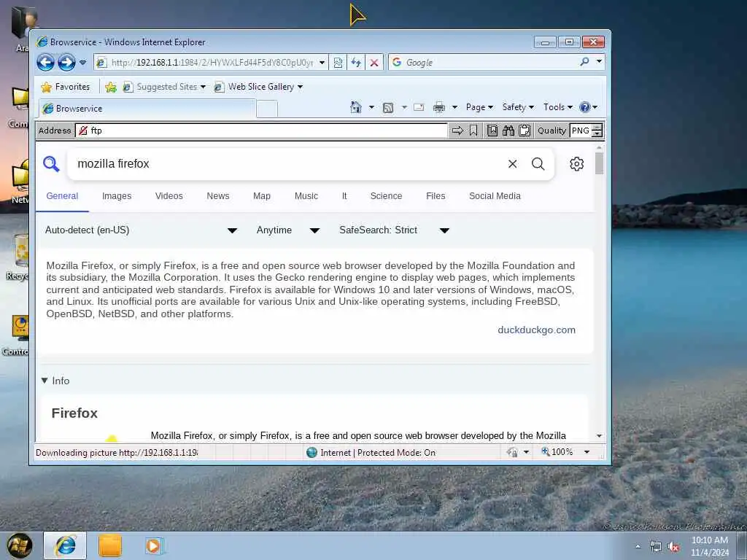
Task: Open the search preferences gear icon
Action: click(x=576, y=164)
